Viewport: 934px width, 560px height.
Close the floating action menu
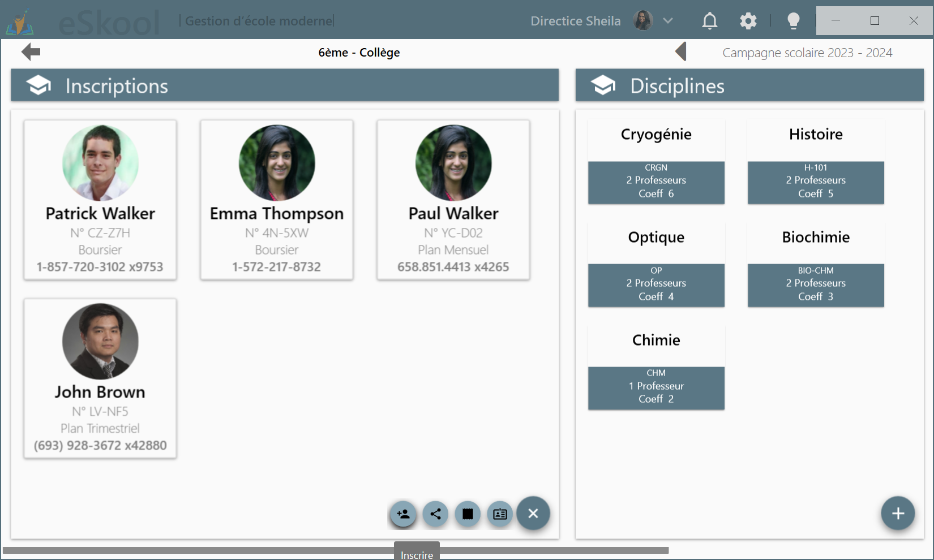533,513
